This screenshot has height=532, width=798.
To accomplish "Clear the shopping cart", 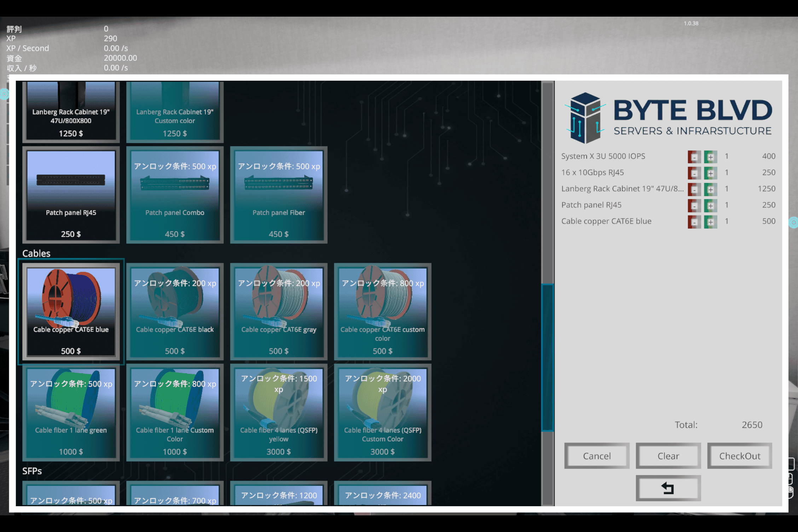I will 668,456.
